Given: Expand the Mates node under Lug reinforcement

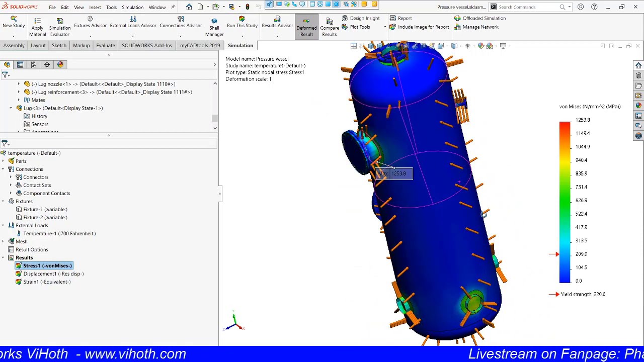Looking at the screenshot, I should [19, 100].
